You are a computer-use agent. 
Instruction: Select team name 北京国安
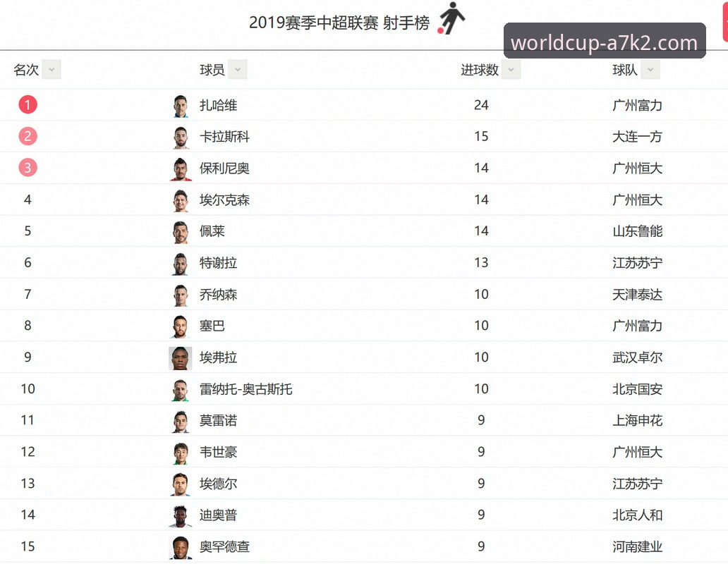[x=638, y=389]
